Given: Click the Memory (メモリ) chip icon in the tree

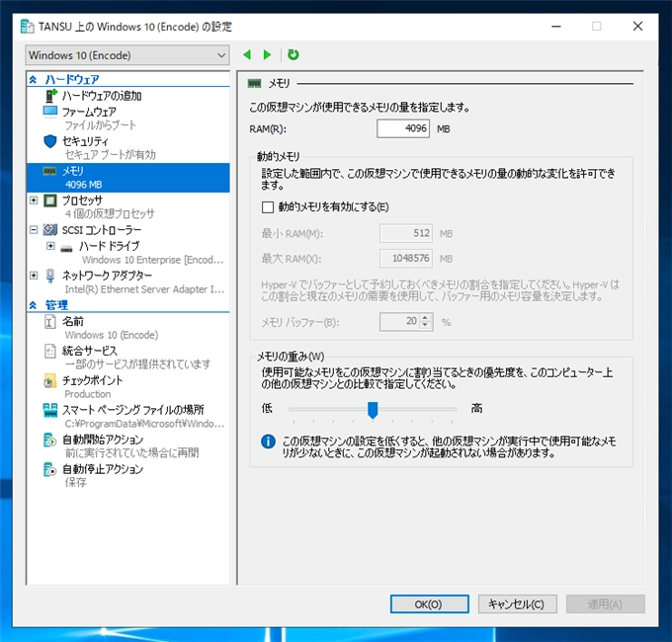Looking at the screenshot, I should pos(49,171).
